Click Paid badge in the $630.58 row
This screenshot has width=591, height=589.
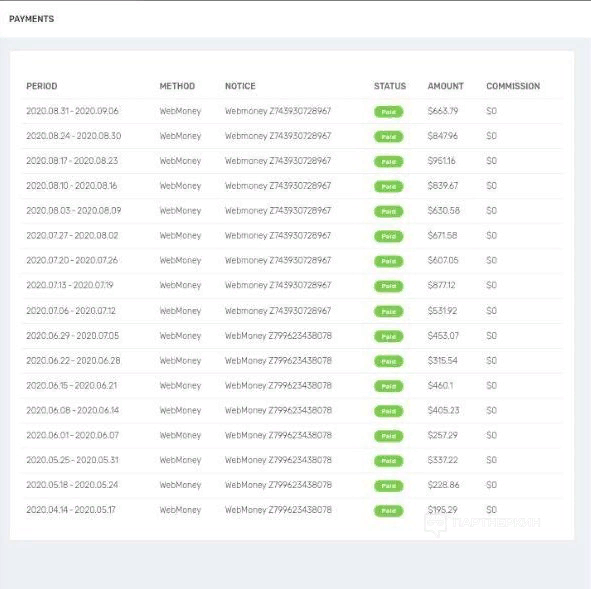(x=389, y=211)
